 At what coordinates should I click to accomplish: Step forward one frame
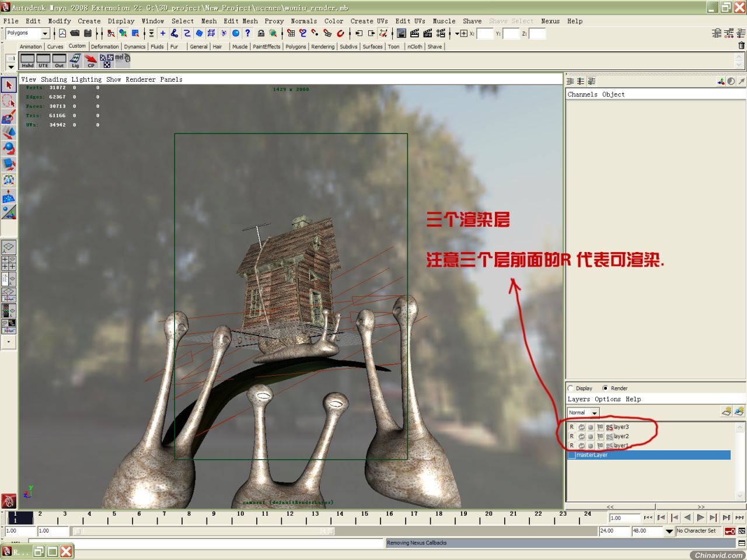(x=713, y=517)
